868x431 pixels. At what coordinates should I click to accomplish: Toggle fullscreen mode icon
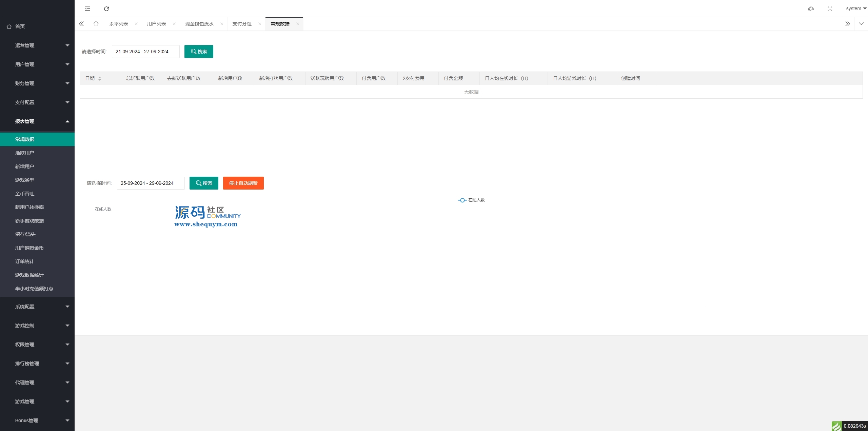pyautogui.click(x=830, y=9)
